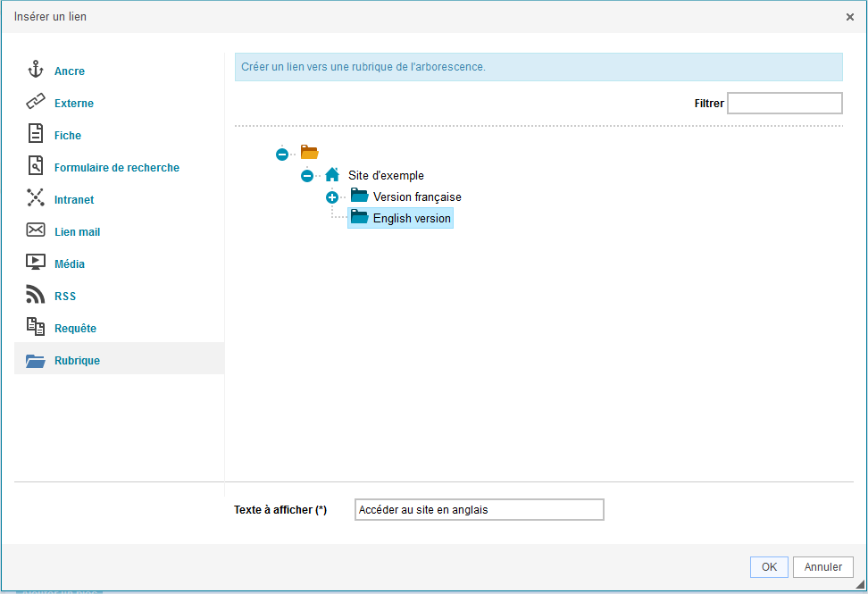868x594 pixels.
Task: Collapse the root orange folder node
Action: (x=282, y=154)
